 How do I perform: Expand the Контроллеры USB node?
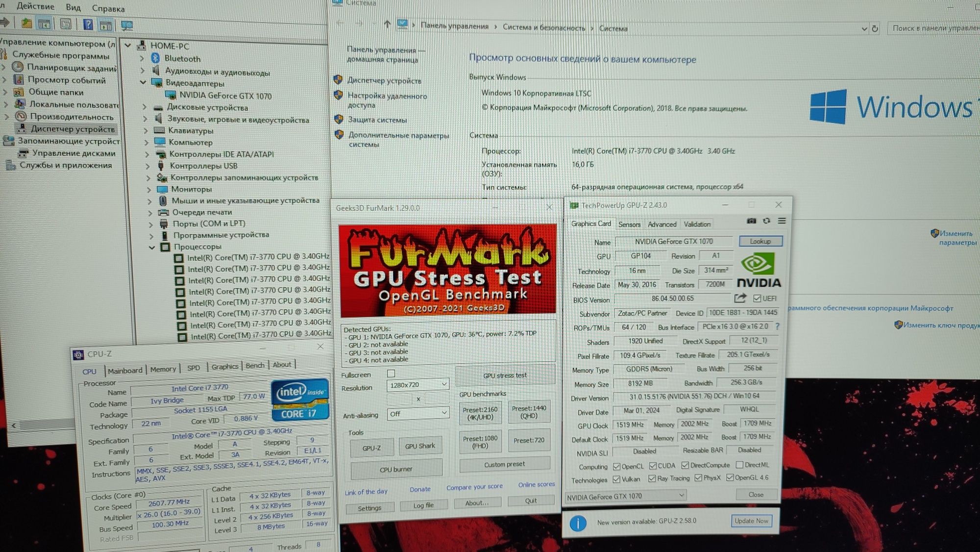point(147,166)
